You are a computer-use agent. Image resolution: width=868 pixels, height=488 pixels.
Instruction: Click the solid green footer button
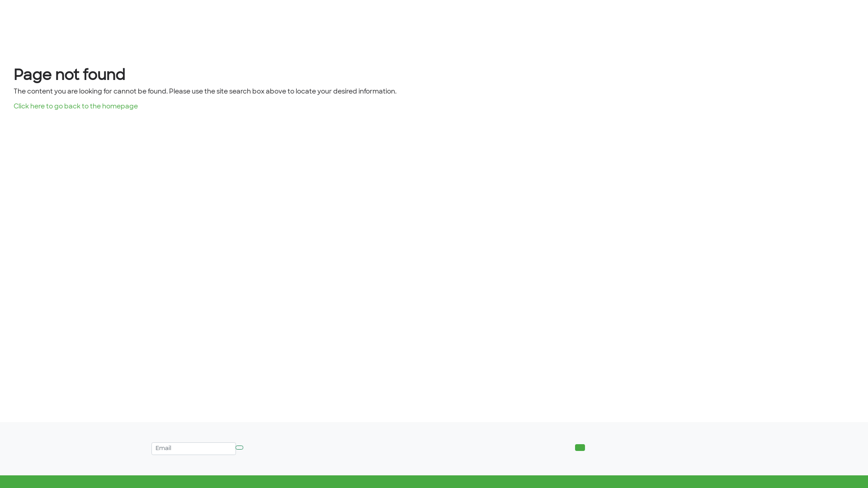point(580,447)
